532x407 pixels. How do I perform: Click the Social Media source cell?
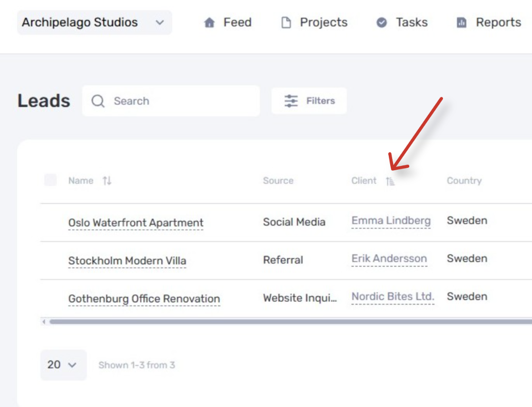(x=294, y=222)
